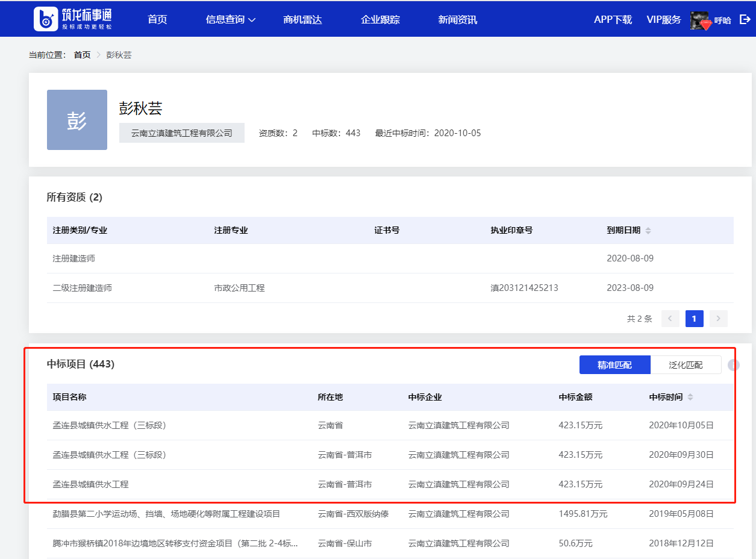Switch to 泛化匹配 matching mode
756x559 pixels.
pyautogui.click(x=686, y=365)
